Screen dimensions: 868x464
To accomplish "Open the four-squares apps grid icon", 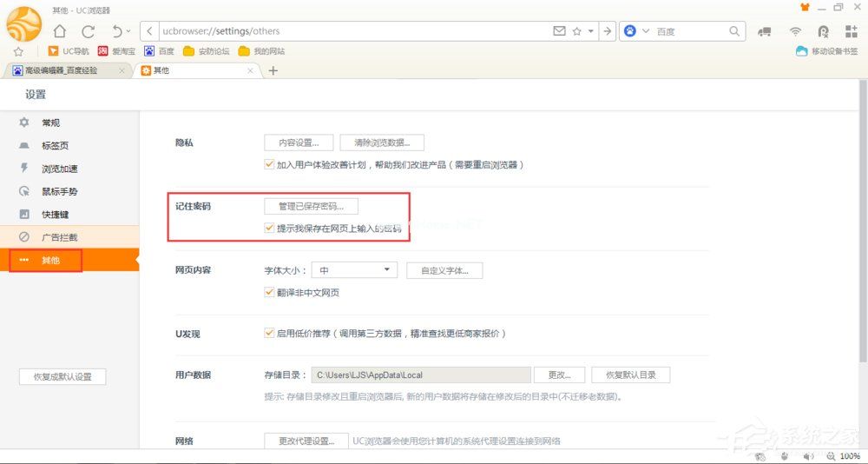I will pyautogui.click(x=851, y=31).
